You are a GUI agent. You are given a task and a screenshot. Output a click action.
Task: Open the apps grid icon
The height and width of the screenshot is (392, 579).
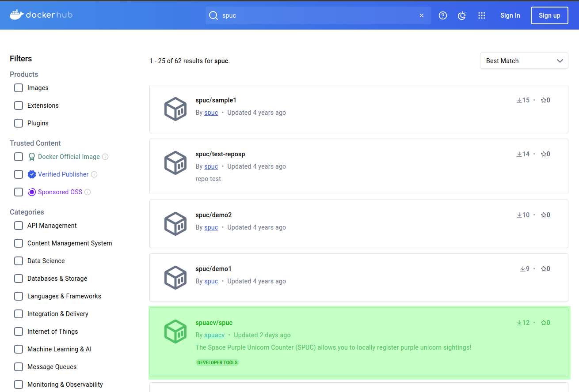(x=482, y=15)
